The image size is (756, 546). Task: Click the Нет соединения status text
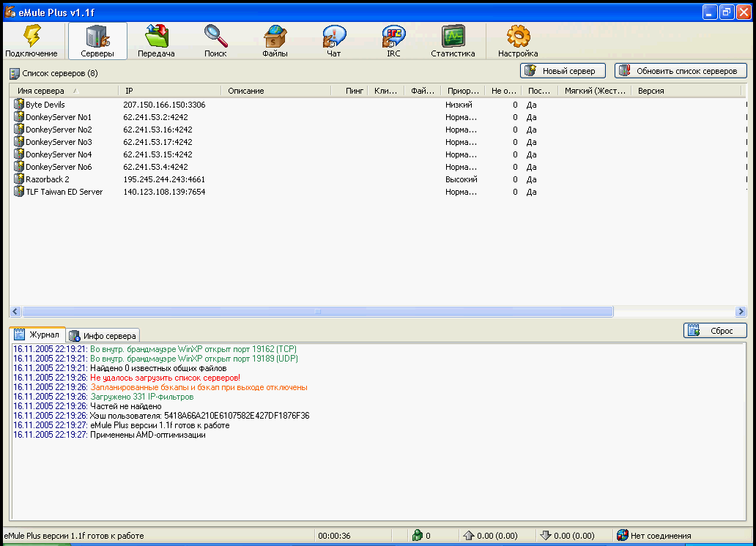[661, 536]
